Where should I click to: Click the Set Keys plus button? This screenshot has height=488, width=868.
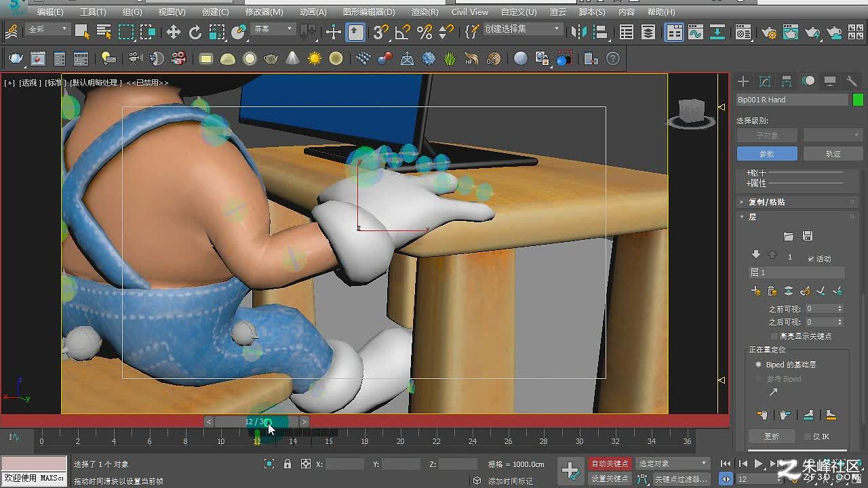click(x=570, y=470)
